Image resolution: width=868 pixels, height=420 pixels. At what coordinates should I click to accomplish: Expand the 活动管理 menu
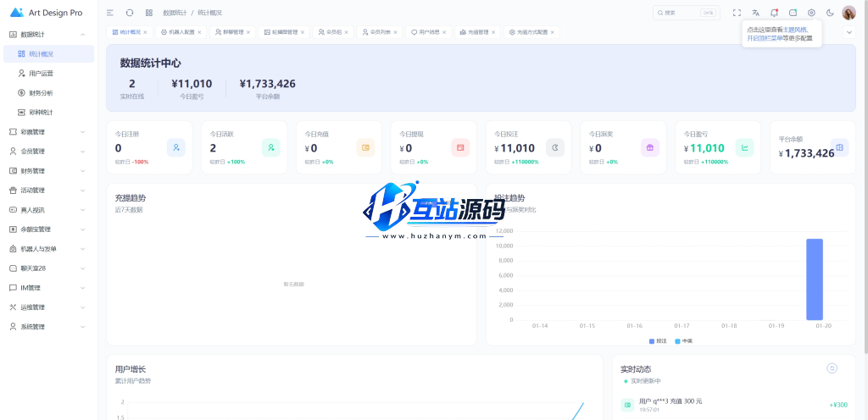pos(48,191)
